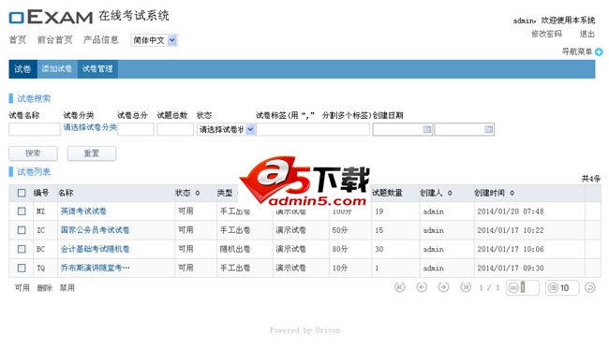Click the navigation menu plus icon
The image size is (609, 364).
(x=599, y=51)
